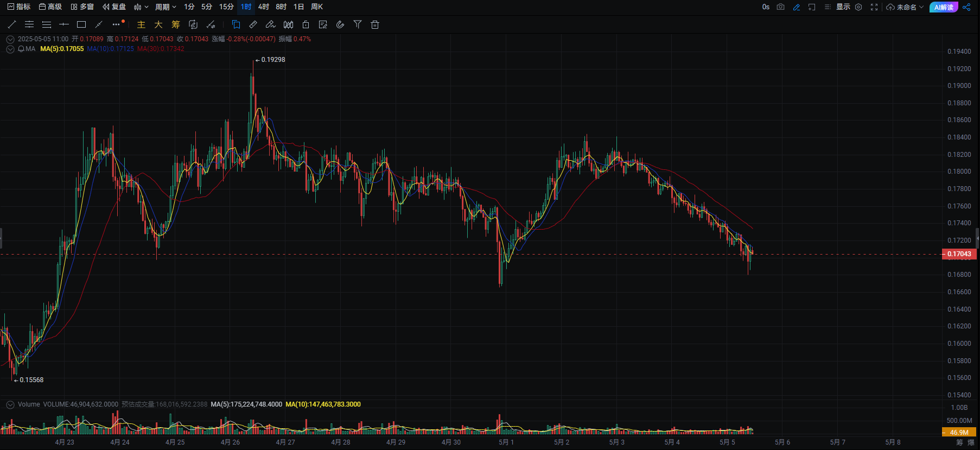980x450 pixels.
Task: Collapse the MA indicator row
Action: [10, 49]
